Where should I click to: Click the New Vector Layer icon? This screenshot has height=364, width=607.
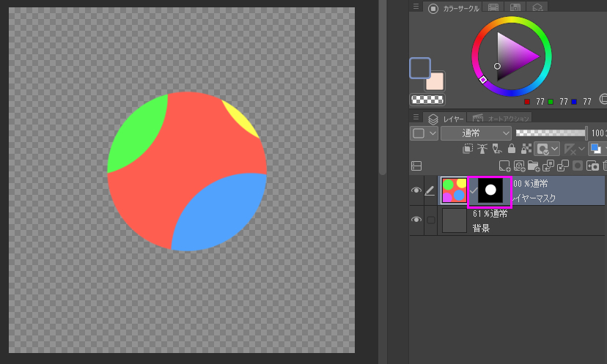click(x=518, y=166)
